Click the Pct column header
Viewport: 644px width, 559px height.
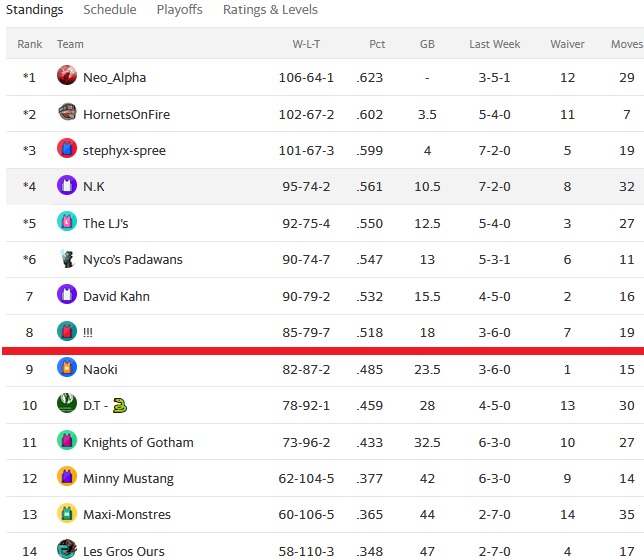tap(377, 44)
